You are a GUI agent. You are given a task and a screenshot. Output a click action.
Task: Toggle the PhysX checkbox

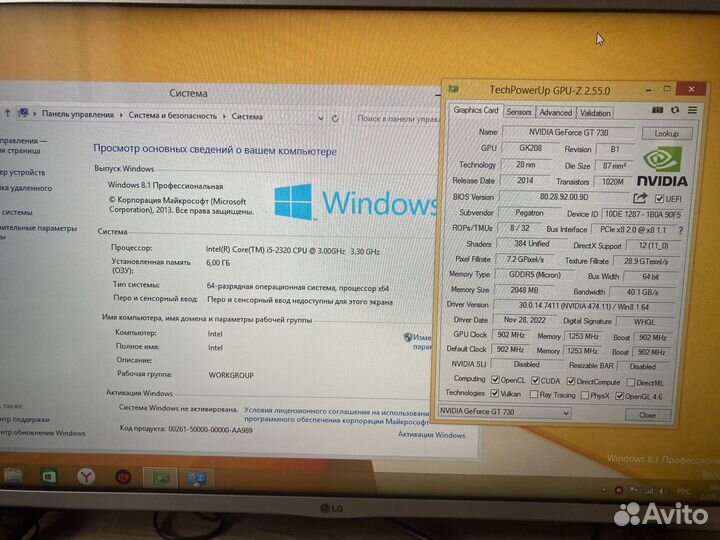585,395
